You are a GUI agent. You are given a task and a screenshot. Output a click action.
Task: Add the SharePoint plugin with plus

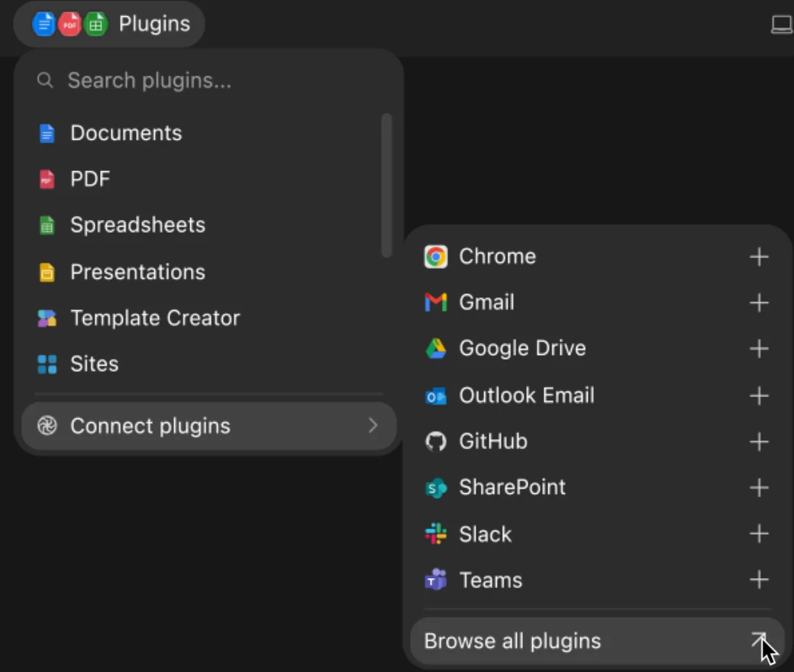[759, 488]
